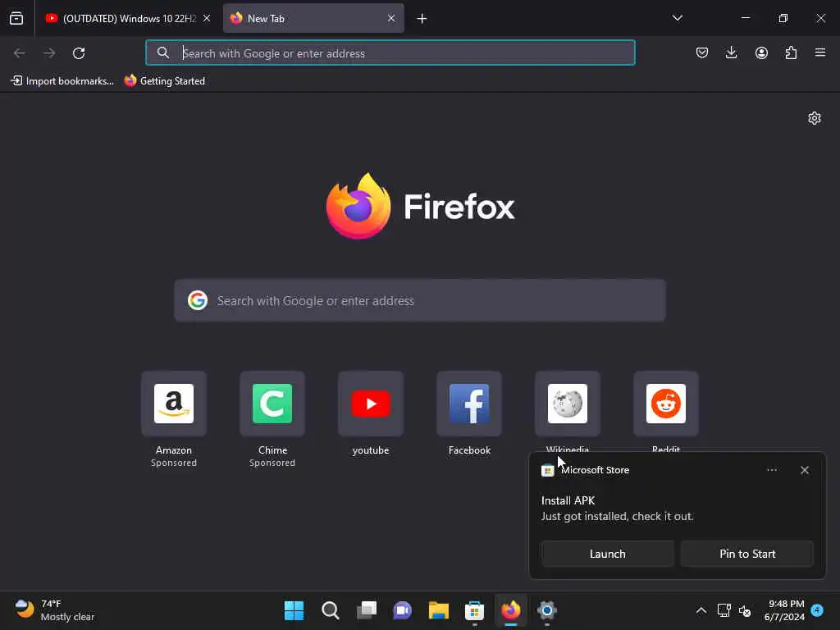Open the Getting Started bookmark
Viewport: 840px width, 630px height.
point(164,81)
